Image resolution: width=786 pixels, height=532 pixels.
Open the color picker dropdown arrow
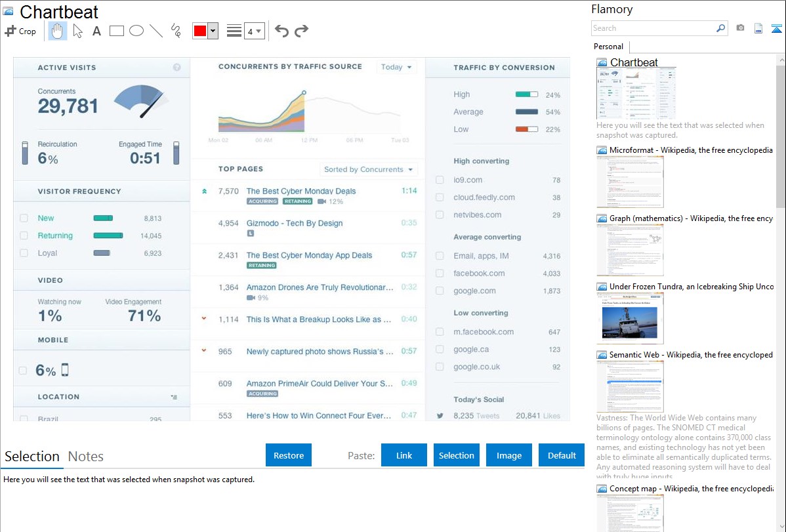[213, 31]
